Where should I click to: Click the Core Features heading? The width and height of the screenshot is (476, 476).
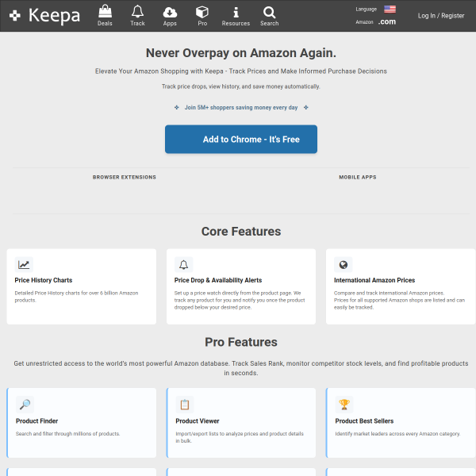[x=241, y=232]
